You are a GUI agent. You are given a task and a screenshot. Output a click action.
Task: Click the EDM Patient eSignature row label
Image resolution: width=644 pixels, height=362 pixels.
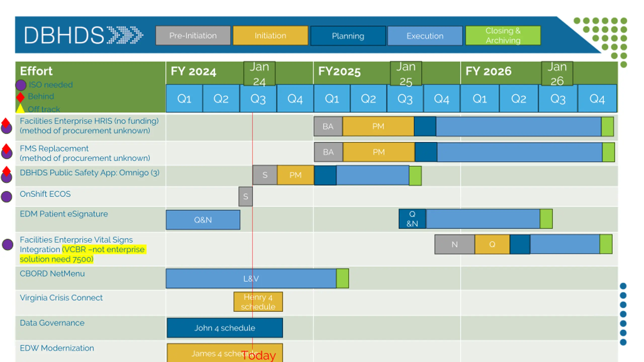click(x=64, y=214)
